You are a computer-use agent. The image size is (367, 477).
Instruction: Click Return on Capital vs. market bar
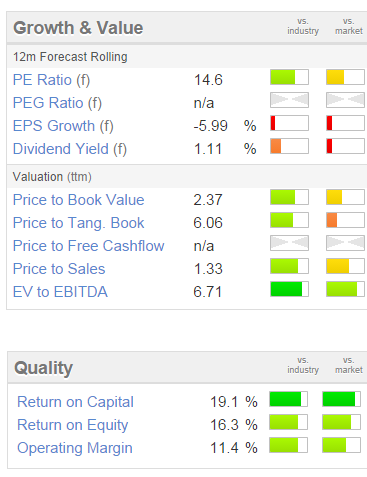tap(341, 399)
